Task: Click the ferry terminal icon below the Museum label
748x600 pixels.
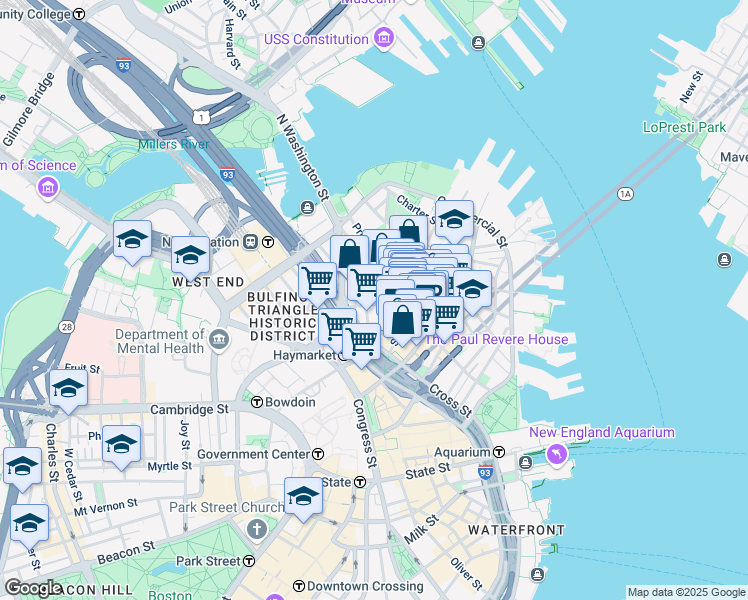Action: pyautogui.click(x=478, y=43)
